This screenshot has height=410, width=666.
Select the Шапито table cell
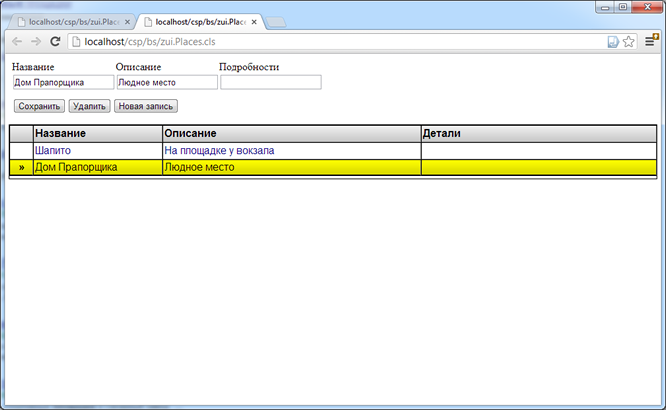[98, 150]
